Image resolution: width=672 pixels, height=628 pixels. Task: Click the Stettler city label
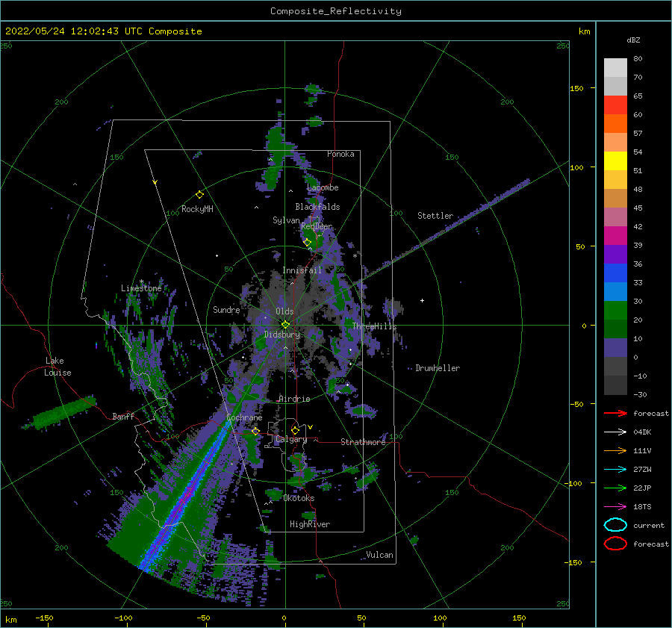coord(435,216)
